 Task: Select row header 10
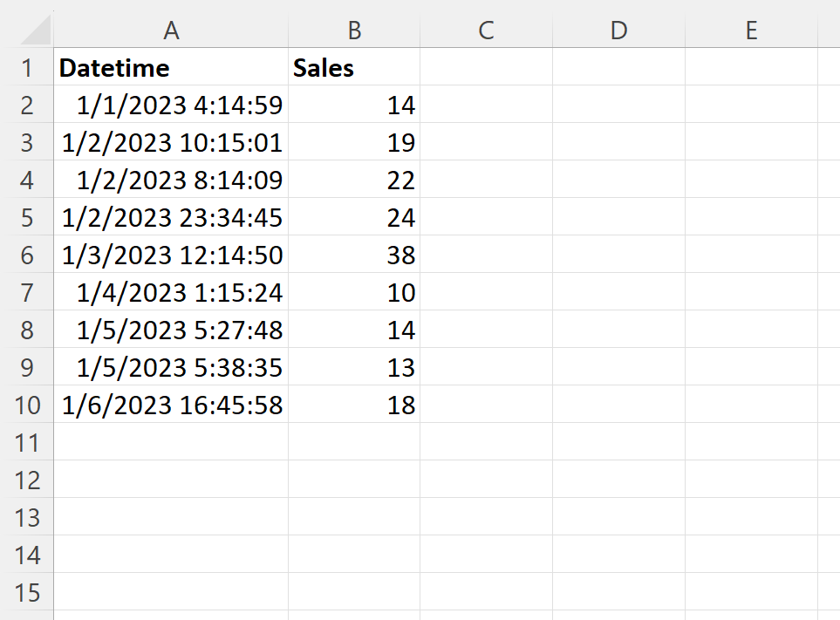[x=28, y=405]
